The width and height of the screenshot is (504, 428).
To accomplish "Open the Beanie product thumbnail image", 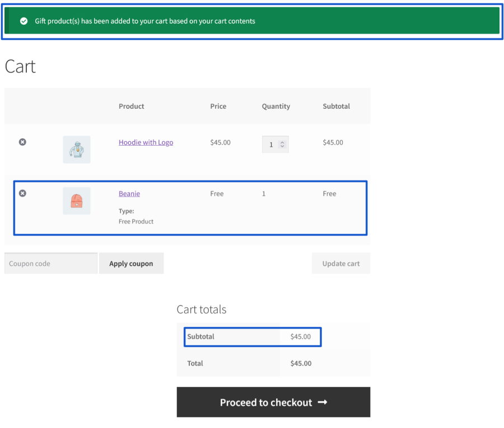I will (x=76, y=201).
